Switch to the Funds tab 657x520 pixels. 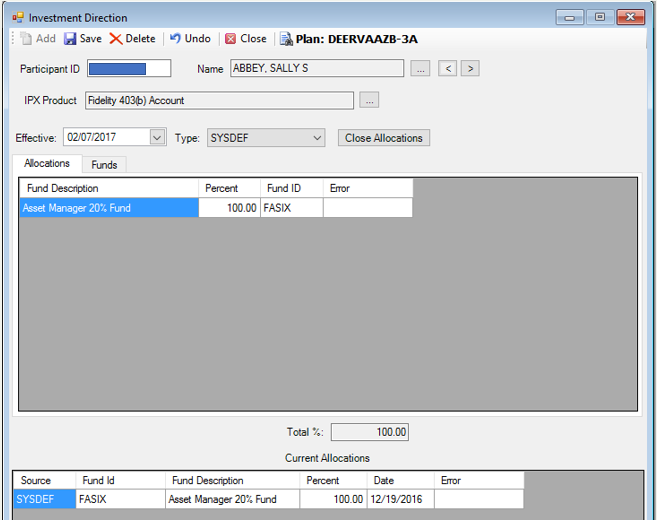104,165
